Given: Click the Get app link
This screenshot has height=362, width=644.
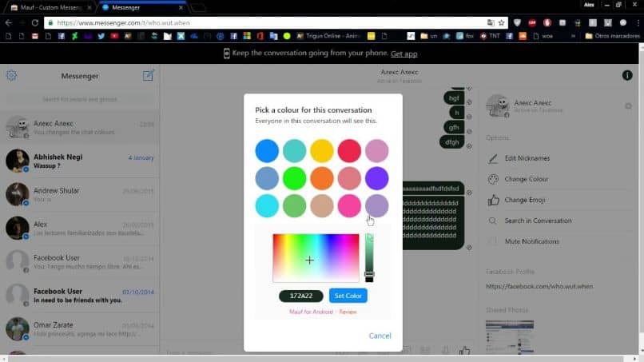Looking at the screenshot, I should (403, 54).
